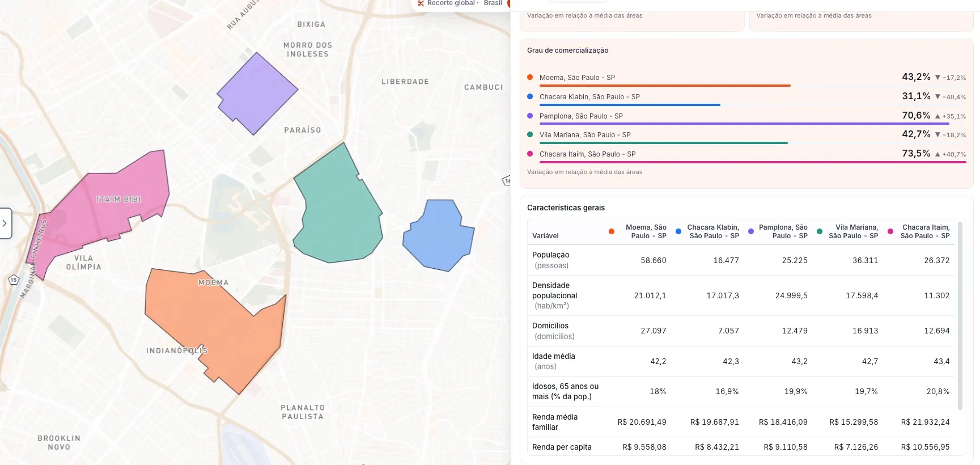Click the Renda média familiar row label

[555, 422]
